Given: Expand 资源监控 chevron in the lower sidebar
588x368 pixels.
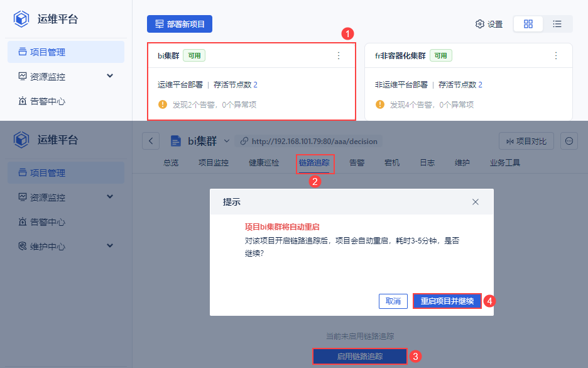Looking at the screenshot, I should pyautogui.click(x=110, y=196).
